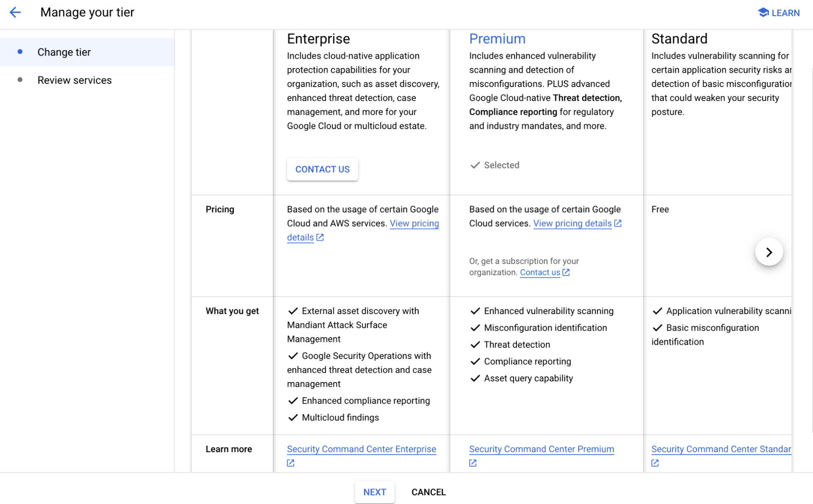
Task: Click external link icon next to Contact us
Action: [x=566, y=273]
